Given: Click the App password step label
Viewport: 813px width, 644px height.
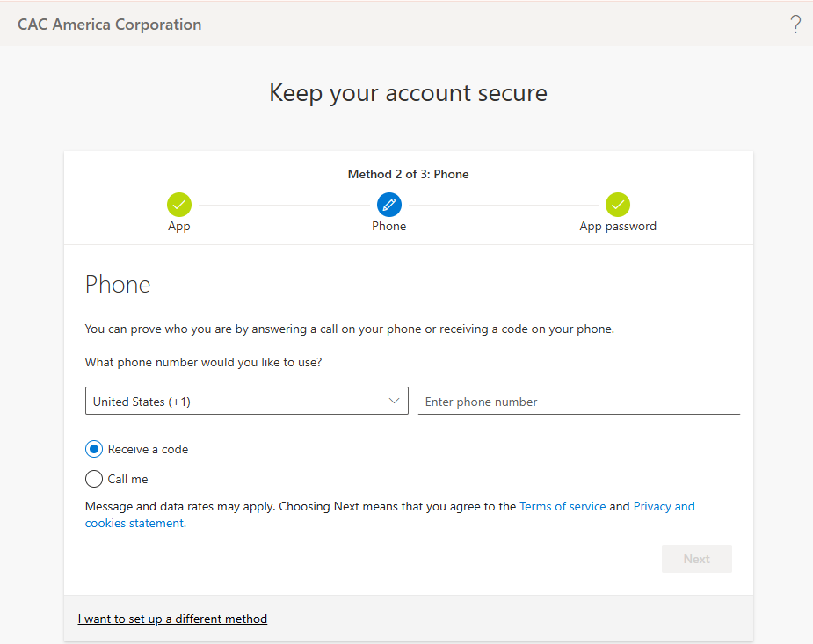Looking at the screenshot, I should coord(618,226).
